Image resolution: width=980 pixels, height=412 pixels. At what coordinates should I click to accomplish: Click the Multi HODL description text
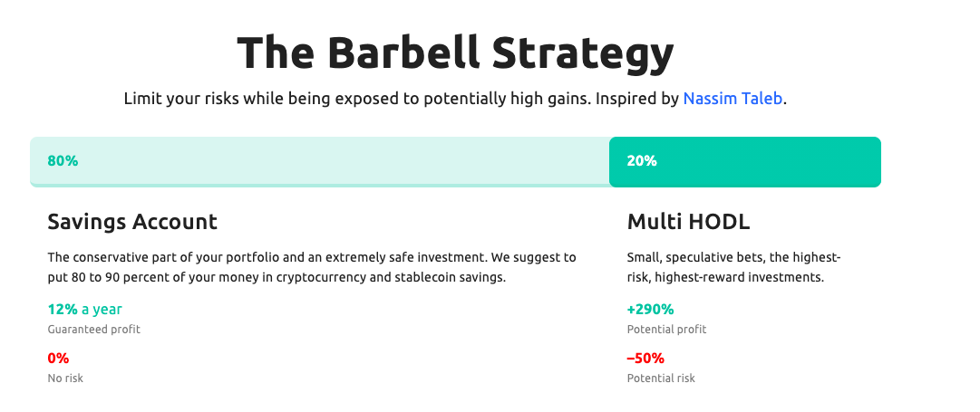coord(733,267)
